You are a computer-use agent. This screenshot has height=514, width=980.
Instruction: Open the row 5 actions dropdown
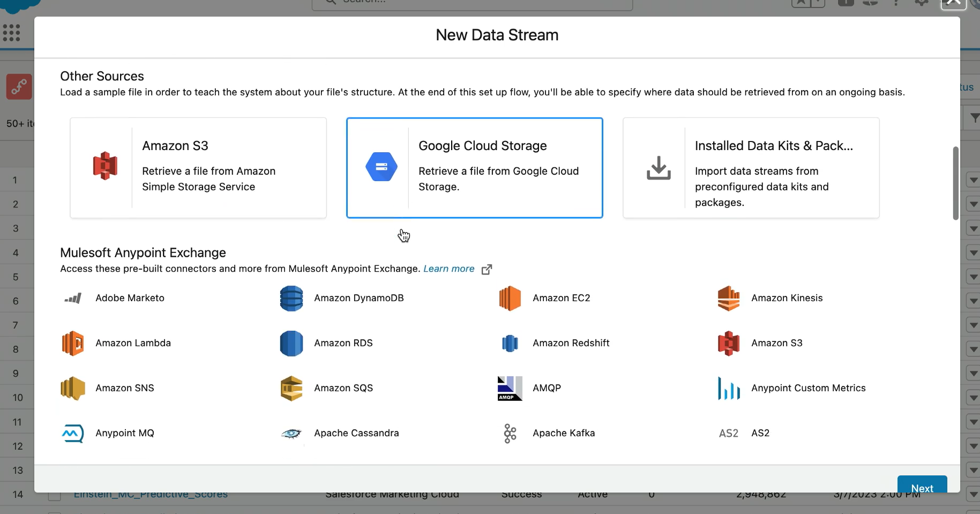(973, 277)
